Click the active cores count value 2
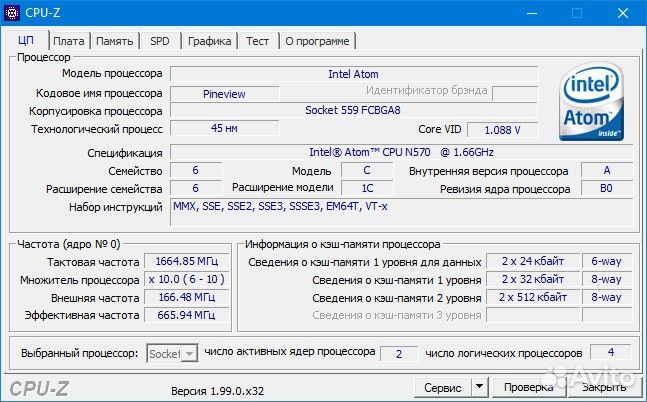 [399, 354]
